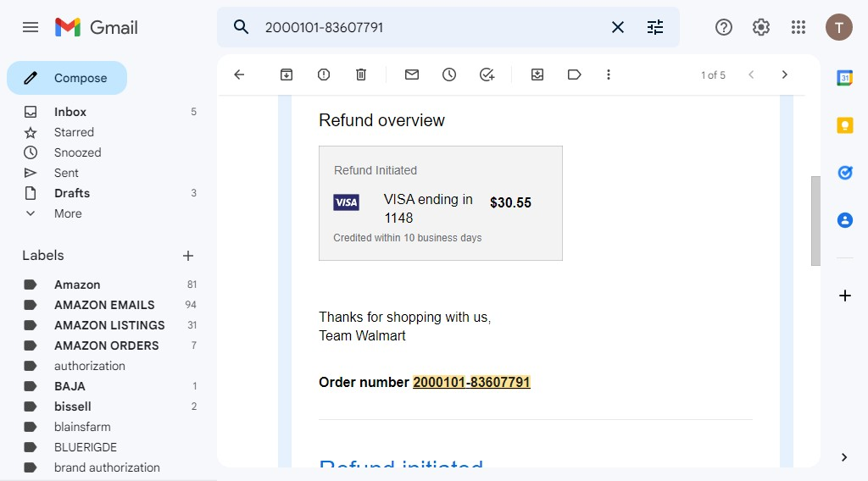Click order number 2000101-83607791 link

coord(471,382)
